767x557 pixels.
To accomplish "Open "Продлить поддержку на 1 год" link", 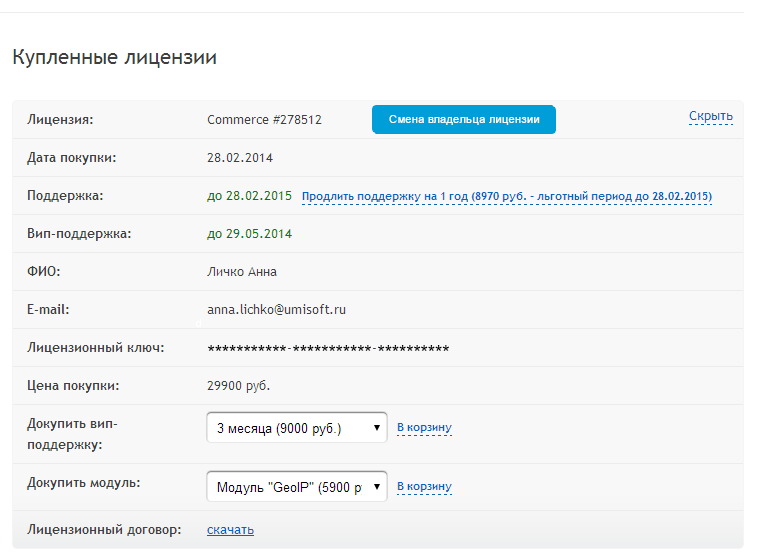I will click(x=506, y=196).
